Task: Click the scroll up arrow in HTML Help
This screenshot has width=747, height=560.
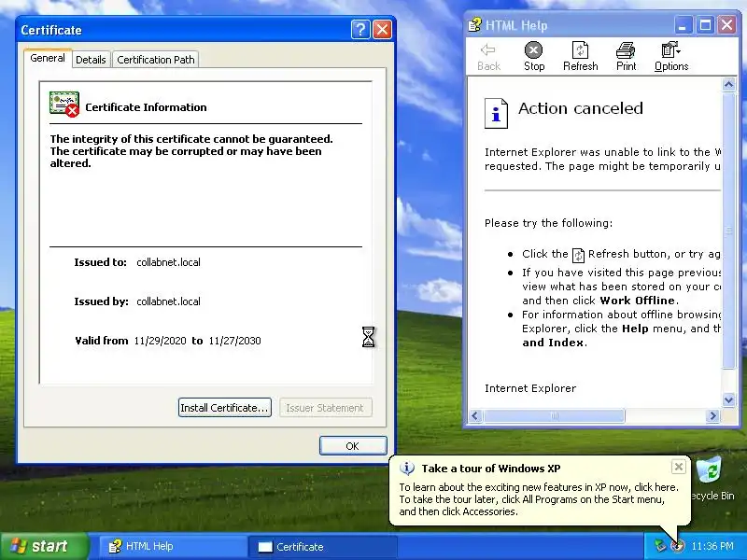Action: click(728, 85)
